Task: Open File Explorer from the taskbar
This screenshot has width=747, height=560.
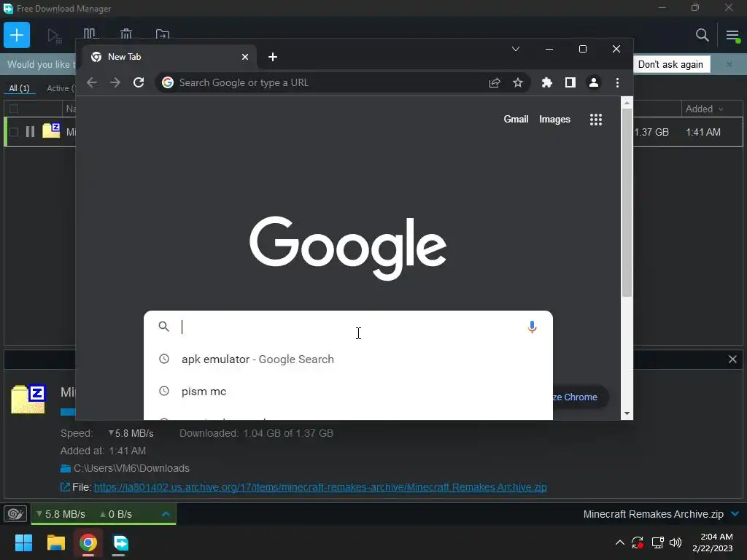Action: coord(55,542)
